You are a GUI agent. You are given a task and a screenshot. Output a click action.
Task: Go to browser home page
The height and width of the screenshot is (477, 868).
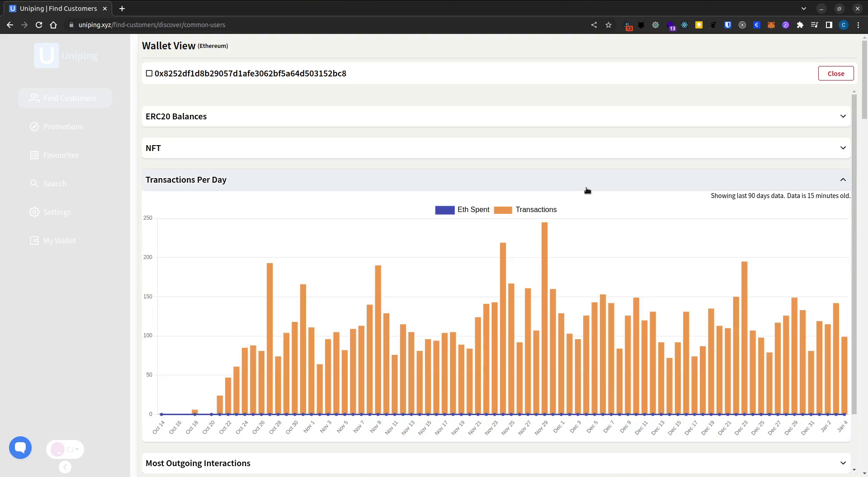coord(53,25)
